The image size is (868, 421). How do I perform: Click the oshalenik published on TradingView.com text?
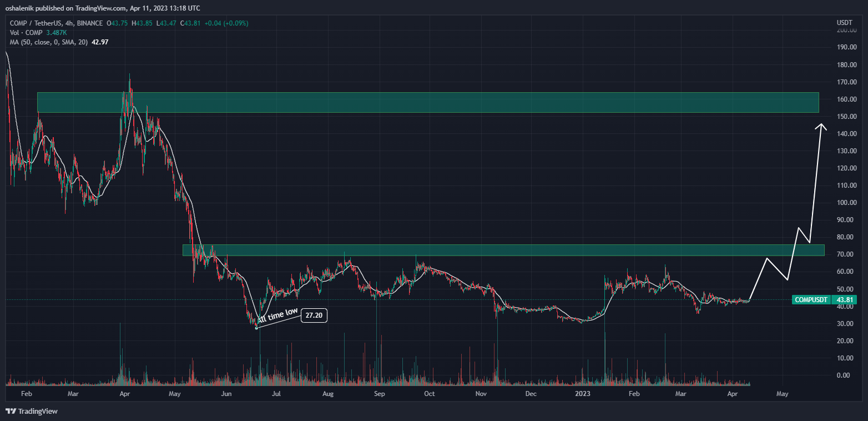point(103,8)
